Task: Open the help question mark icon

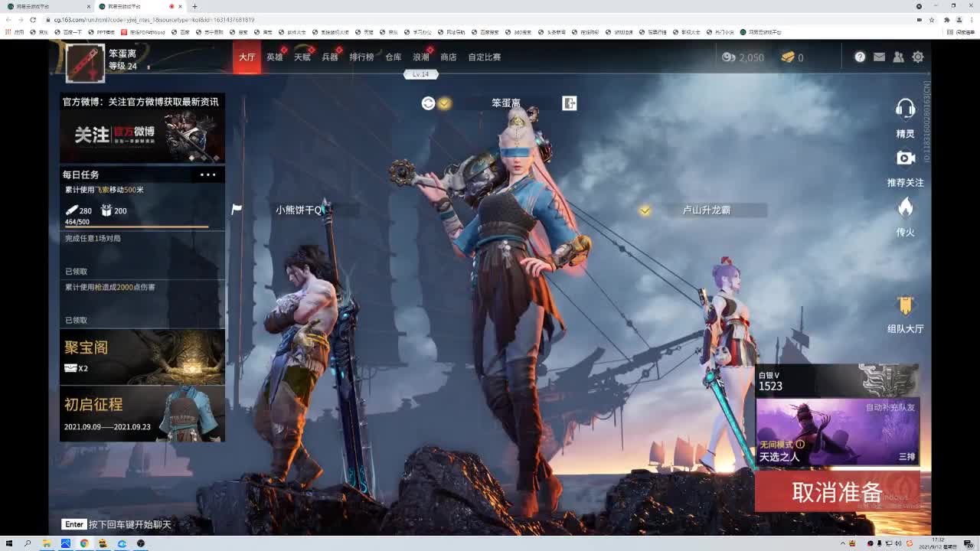Action: 860,57
